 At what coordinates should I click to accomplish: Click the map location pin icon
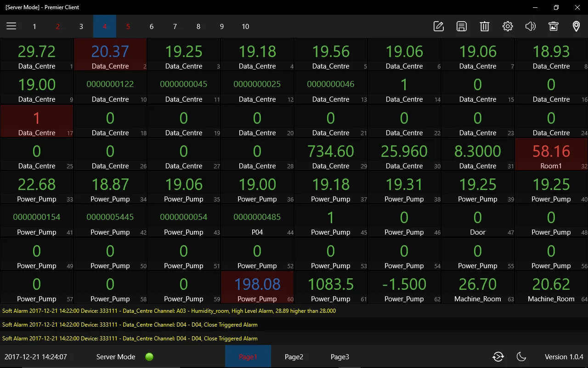click(x=577, y=26)
